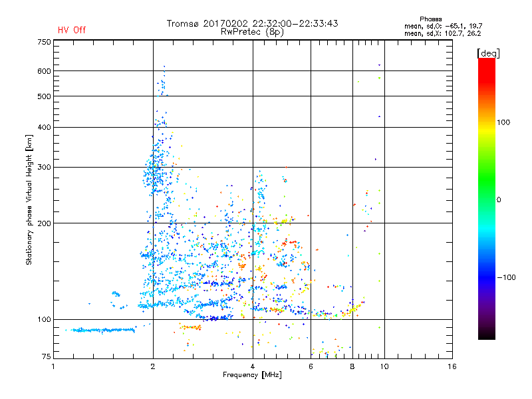This screenshot has width=532, height=399.
Task: Click the y-axis label '500'
Action: pos(45,96)
